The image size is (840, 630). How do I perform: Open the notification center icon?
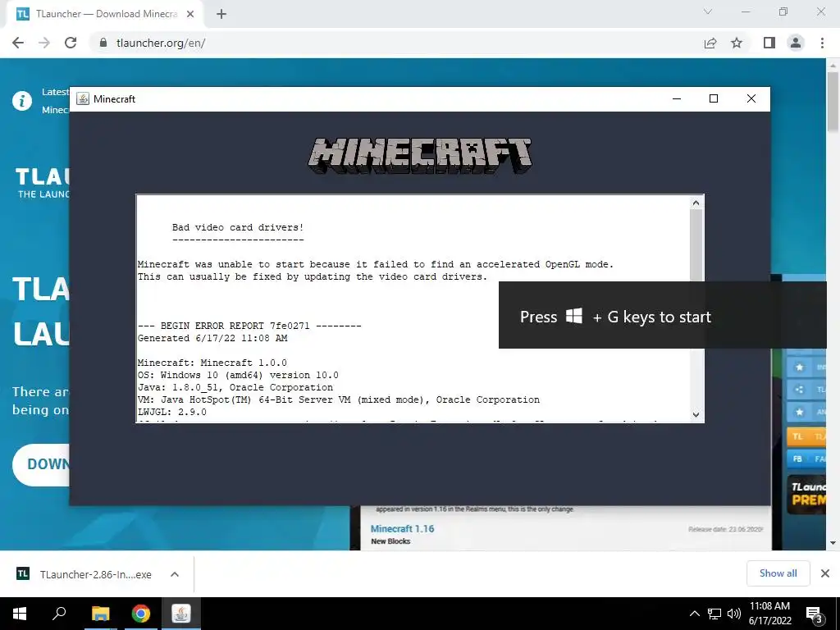tap(815, 614)
